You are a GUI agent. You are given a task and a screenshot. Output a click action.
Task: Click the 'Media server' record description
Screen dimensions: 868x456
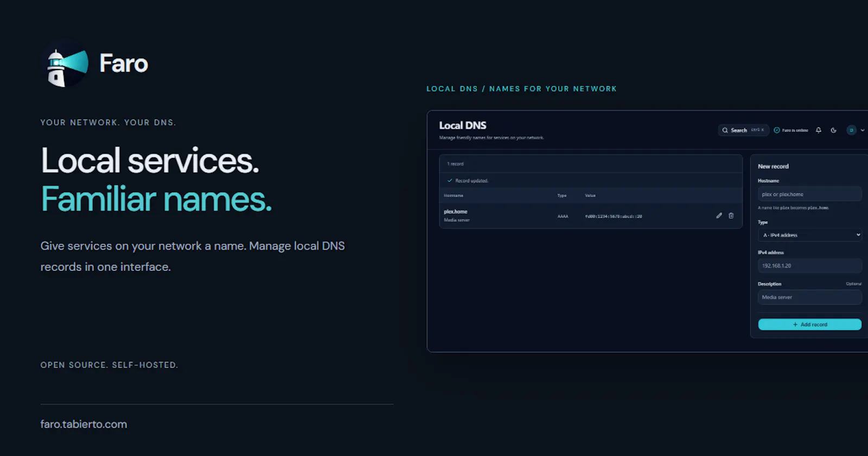457,220
